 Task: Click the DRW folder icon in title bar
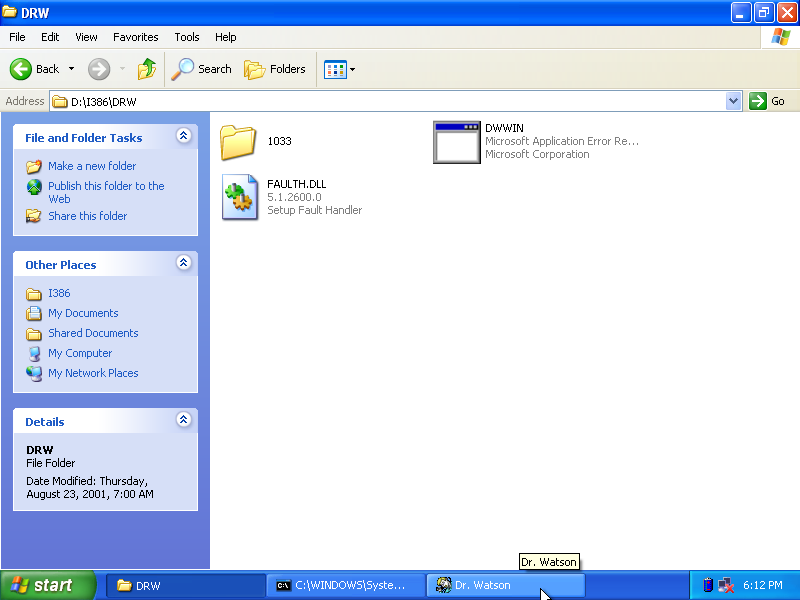click(x=9, y=12)
